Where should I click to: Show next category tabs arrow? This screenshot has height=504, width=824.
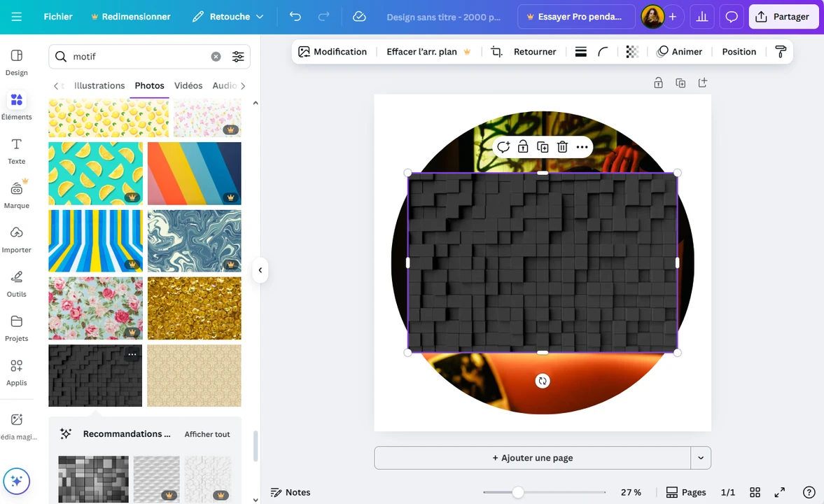(x=243, y=85)
